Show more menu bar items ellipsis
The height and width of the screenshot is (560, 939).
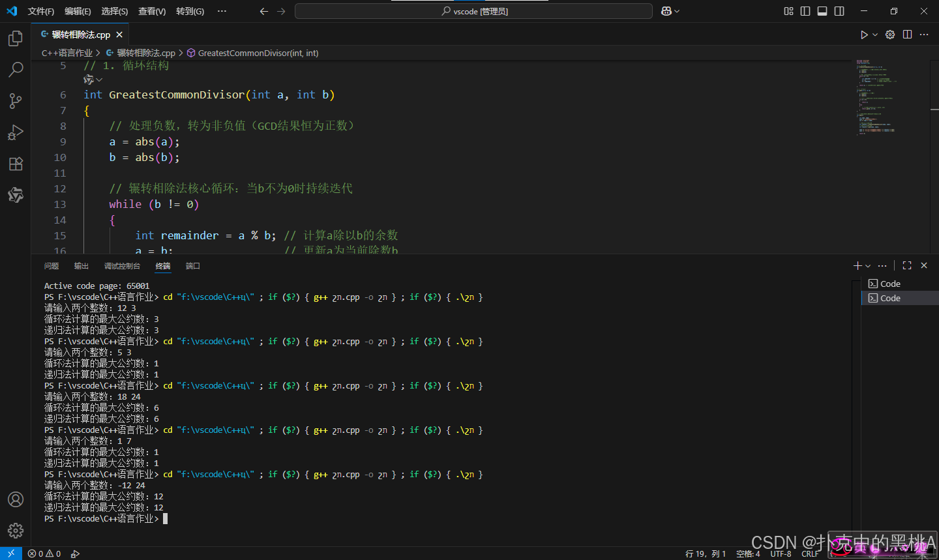[222, 11]
